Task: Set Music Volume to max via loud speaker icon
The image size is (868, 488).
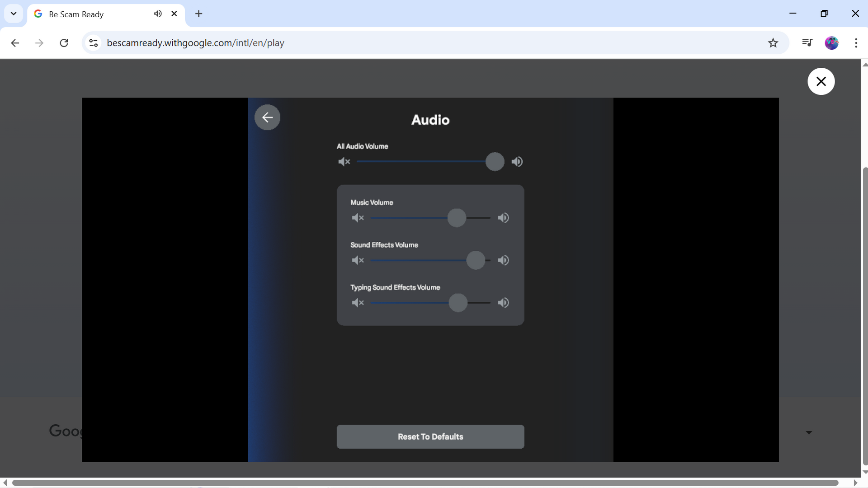Action: (503, 218)
